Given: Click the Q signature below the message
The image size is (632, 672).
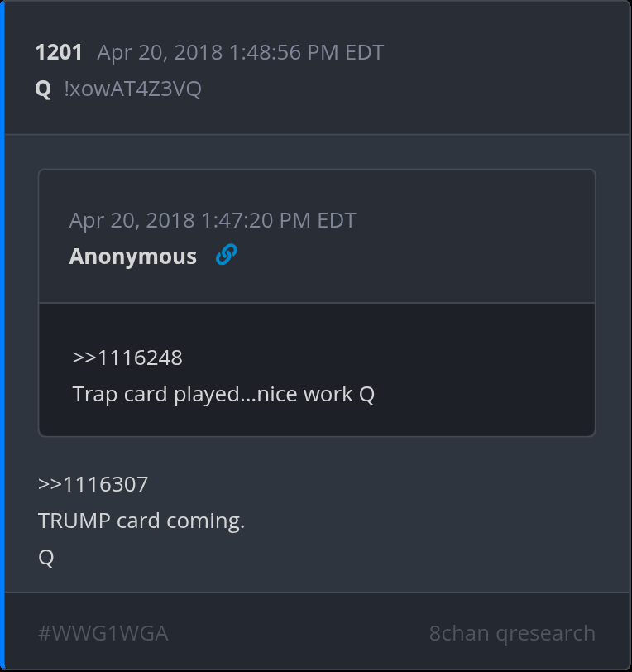Looking at the screenshot, I should pos(45,557).
